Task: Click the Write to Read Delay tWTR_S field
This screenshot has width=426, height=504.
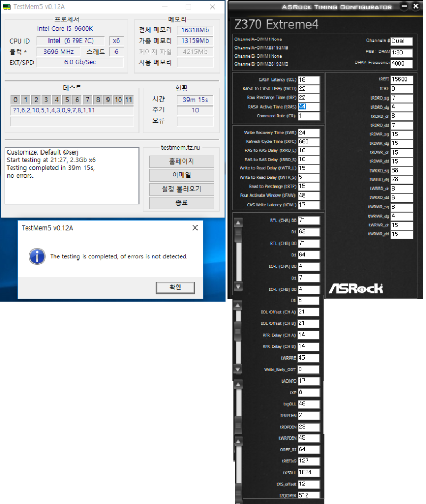Action: pyautogui.click(x=309, y=178)
